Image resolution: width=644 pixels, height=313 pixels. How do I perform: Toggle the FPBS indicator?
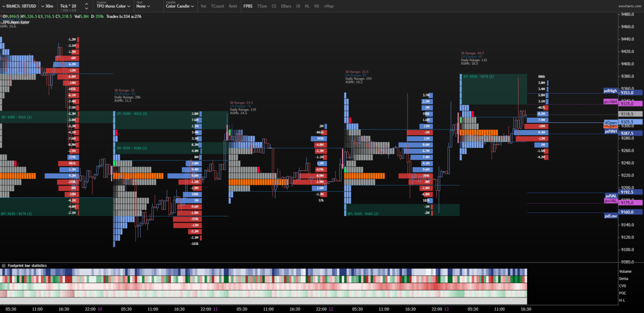pos(248,6)
